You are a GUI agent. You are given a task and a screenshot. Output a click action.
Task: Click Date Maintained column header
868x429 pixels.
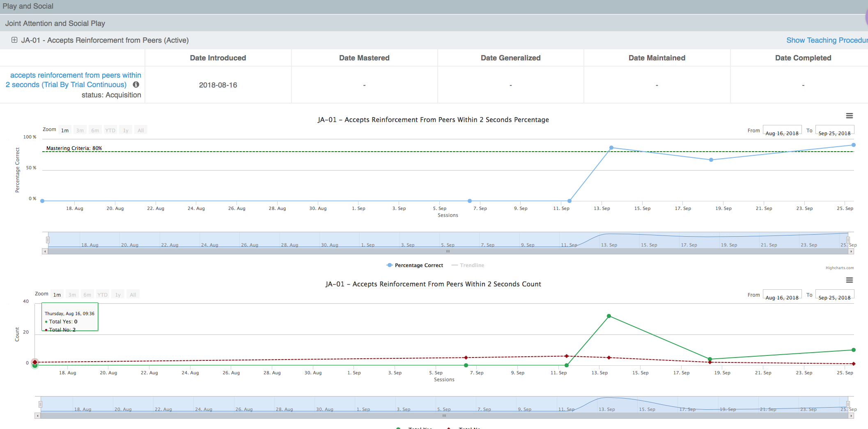click(657, 58)
